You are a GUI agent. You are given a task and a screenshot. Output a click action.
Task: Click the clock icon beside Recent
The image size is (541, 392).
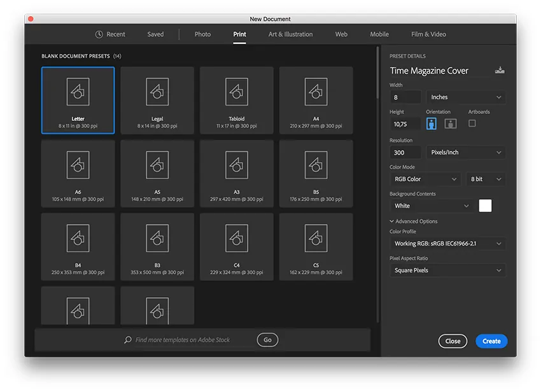click(99, 34)
